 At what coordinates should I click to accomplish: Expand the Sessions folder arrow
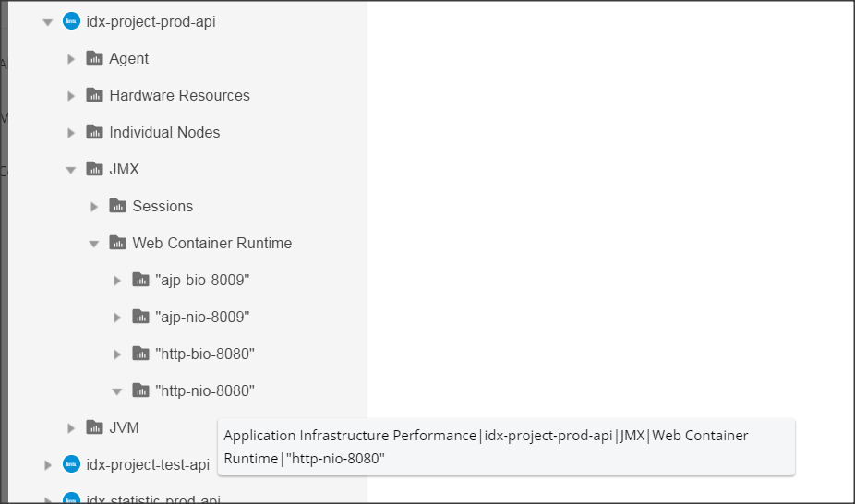pyautogui.click(x=94, y=207)
